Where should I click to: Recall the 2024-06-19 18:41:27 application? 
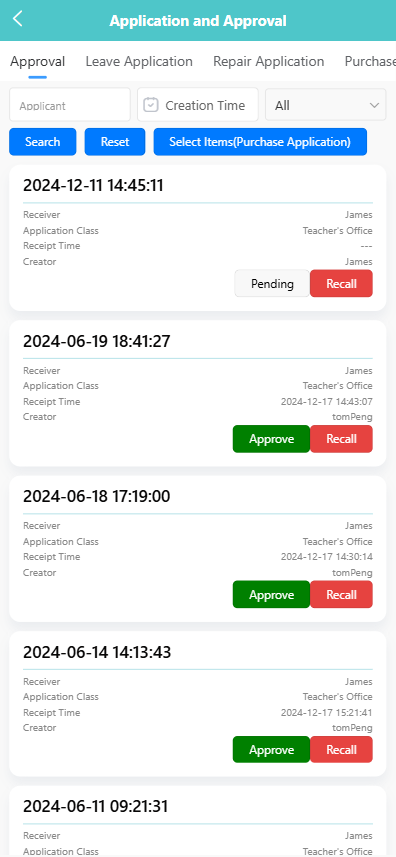(x=341, y=439)
